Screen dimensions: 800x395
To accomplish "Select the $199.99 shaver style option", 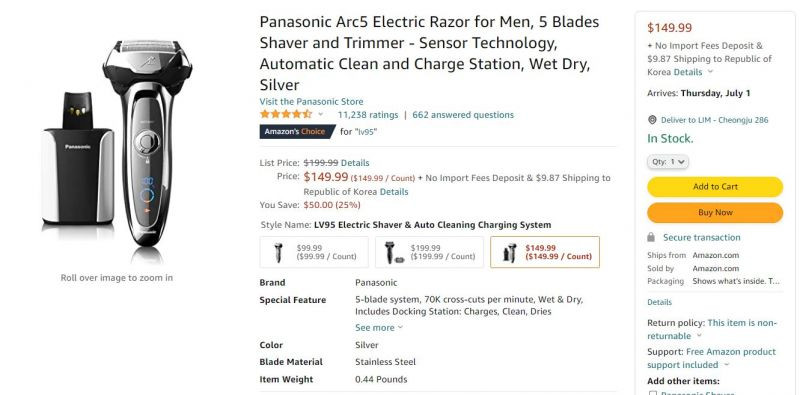I will [x=430, y=252].
